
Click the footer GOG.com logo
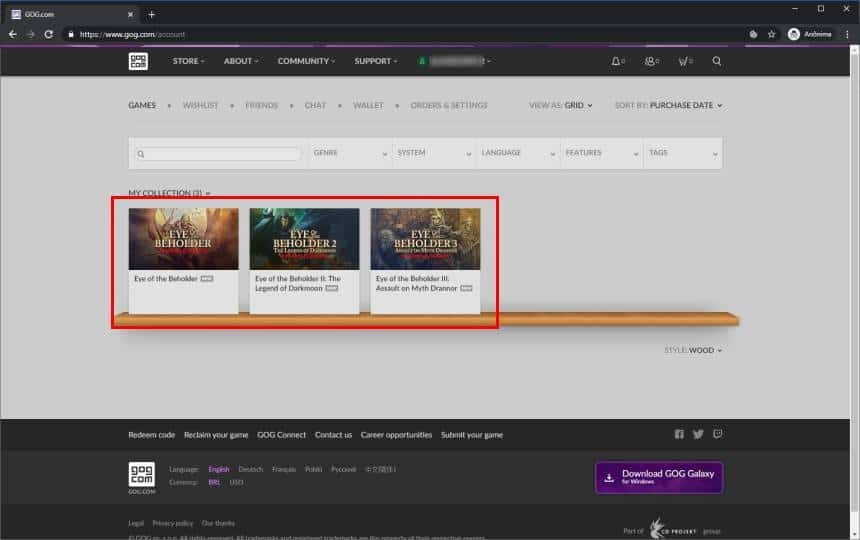[142, 475]
